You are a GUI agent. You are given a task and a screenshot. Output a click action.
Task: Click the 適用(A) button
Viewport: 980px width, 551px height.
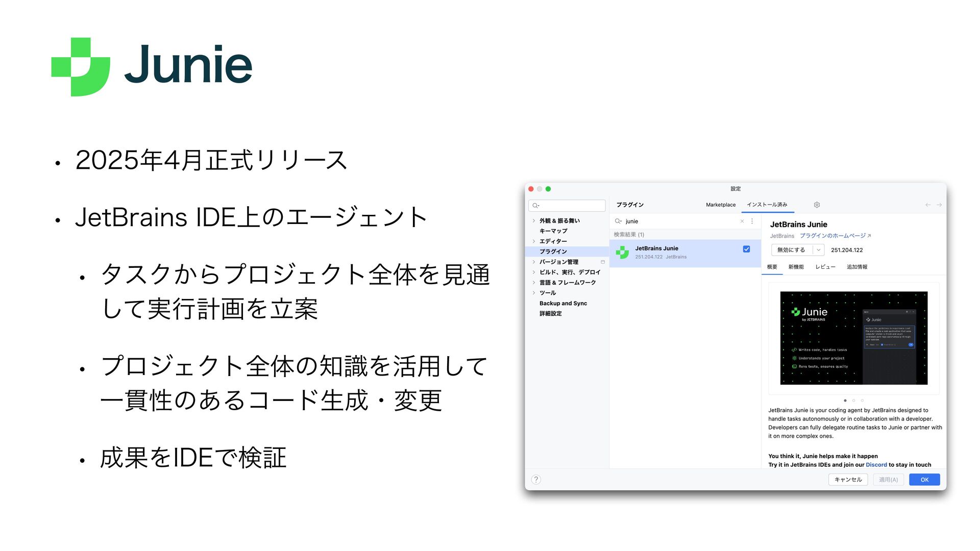(888, 480)
